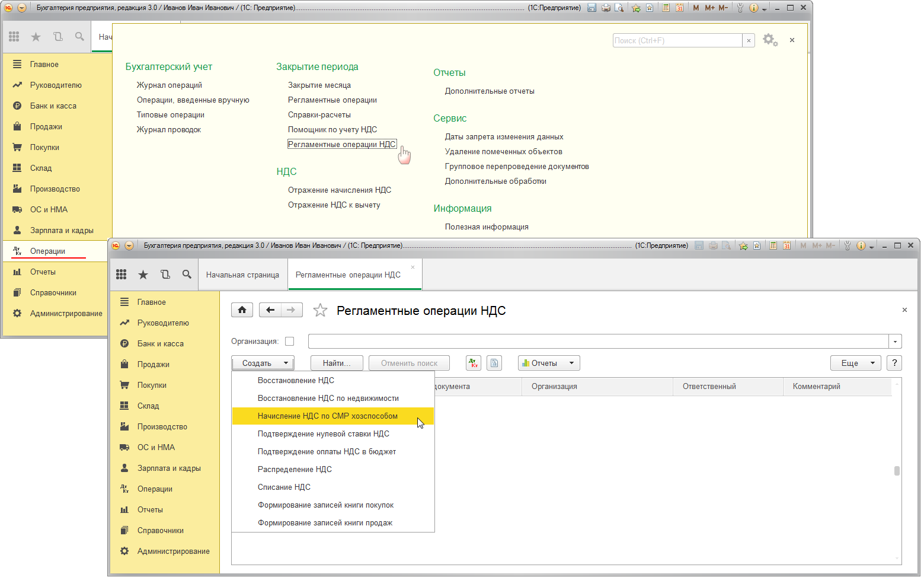The width and height of the screenshot is (924, 577).
Task: Open Отражение НДС к вычету link
Action: pyautogui.click(x=334, y=205)
